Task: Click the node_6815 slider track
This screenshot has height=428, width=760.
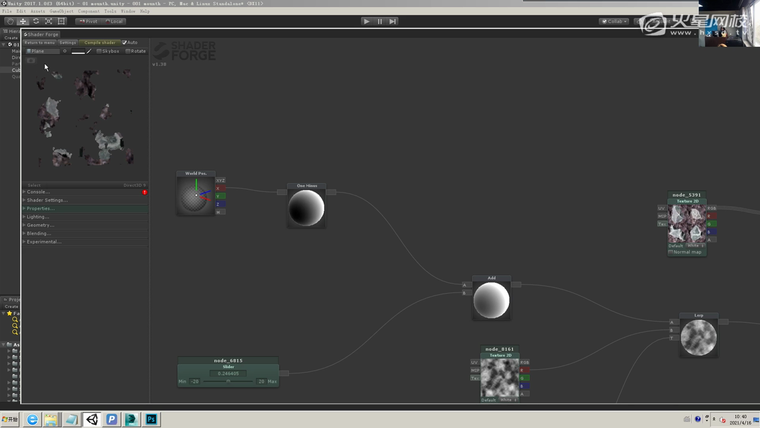Action: [228, 381]
